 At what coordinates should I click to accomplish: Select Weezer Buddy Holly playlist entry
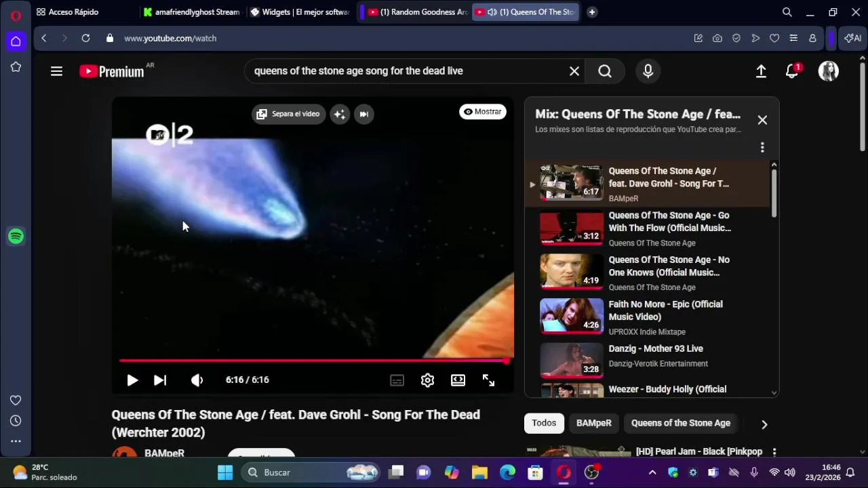(x=648, y=390)
